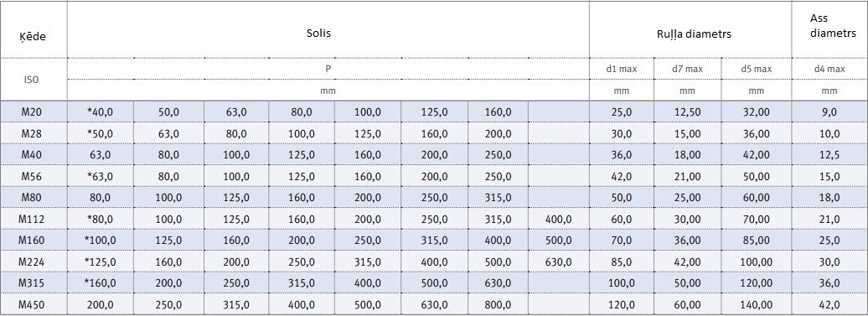Select the Solis header cell
This screenshot has height=316, width=868.
[x=319, y=33]
